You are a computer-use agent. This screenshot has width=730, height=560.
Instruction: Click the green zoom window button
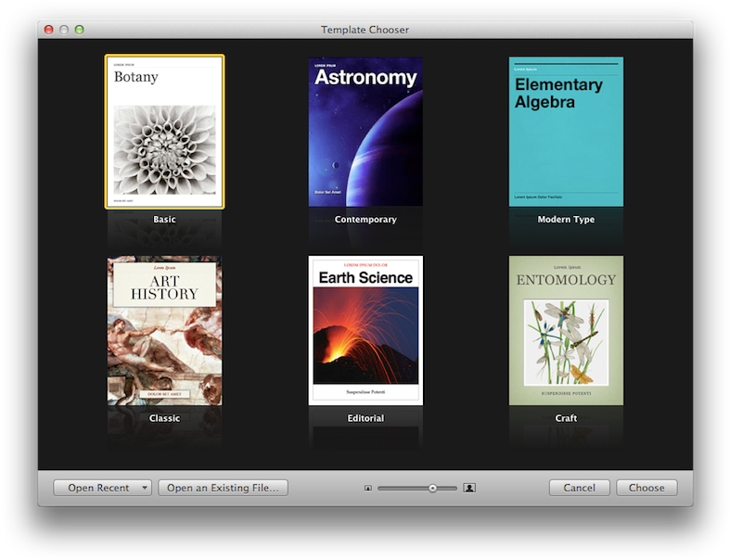pos(79,30)
